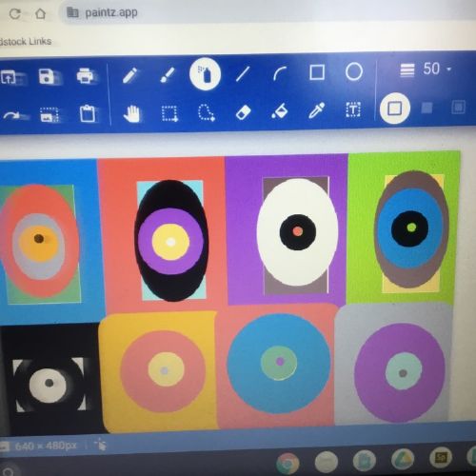Viewport: 476px width, 476px height.
Task: Select the Rectangle shape tool
Action: point(317,72)
